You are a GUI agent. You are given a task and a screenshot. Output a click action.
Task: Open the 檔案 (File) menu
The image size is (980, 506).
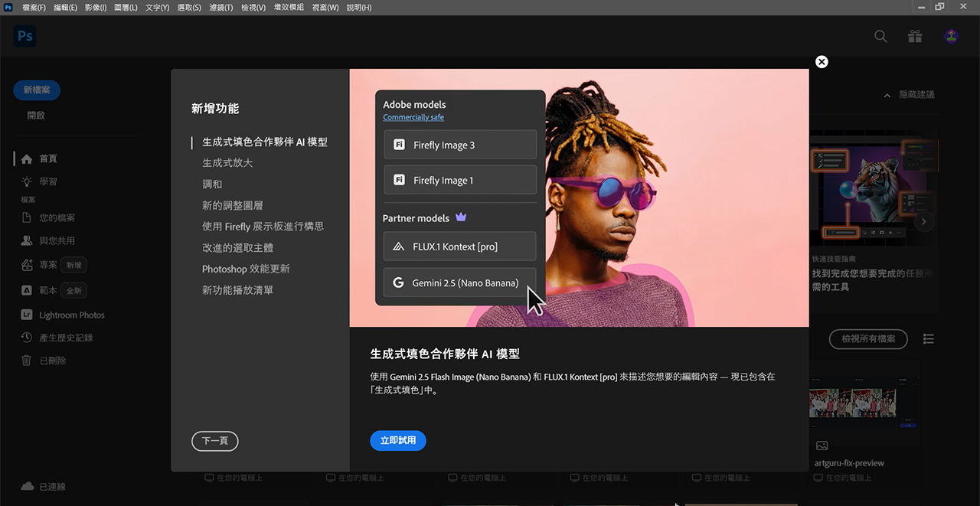34,7
